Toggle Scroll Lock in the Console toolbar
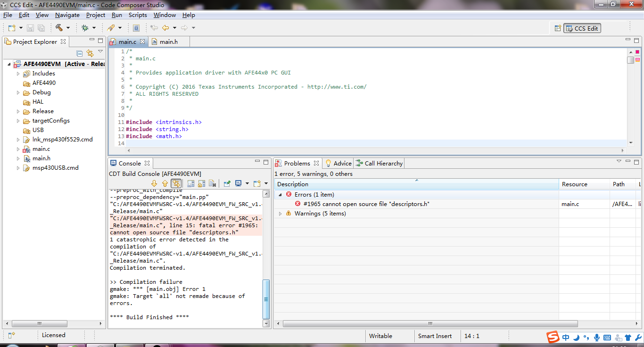644x347 pixels. click(202, 183)
